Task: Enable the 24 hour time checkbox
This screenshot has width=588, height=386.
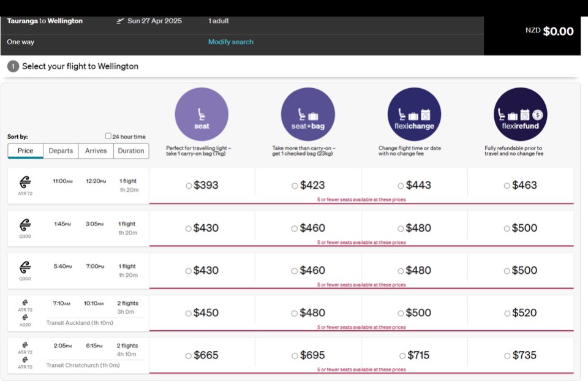Action: 108,136
